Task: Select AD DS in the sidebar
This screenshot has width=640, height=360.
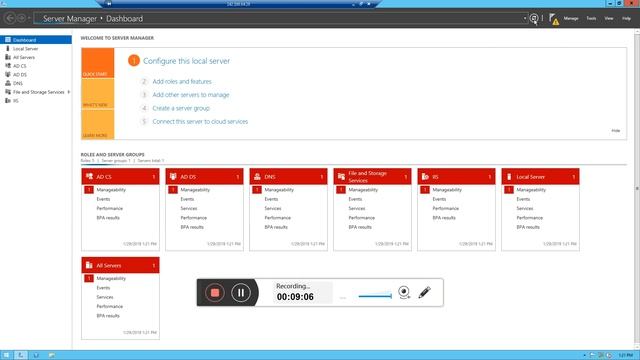Action: [x=20, y=75]
